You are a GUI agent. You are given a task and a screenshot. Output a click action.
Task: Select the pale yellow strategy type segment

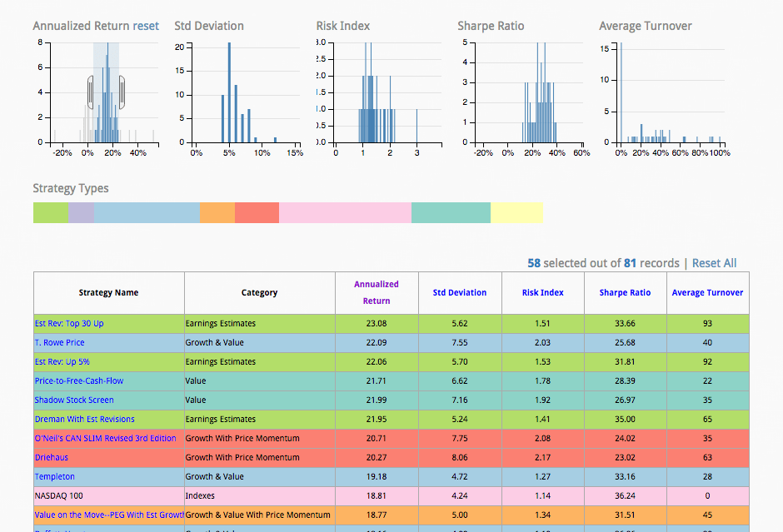point(516,212)
